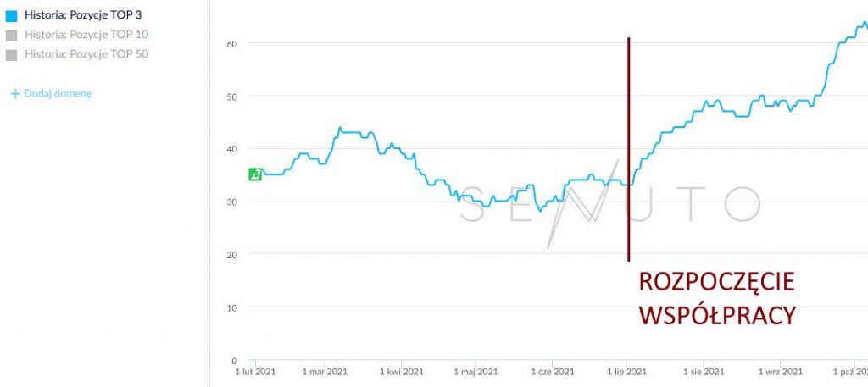The height and width of the screenshot is (387, 868).
Task: Select the 1 kwi 2021 axis label
Action: coord(402,372)
